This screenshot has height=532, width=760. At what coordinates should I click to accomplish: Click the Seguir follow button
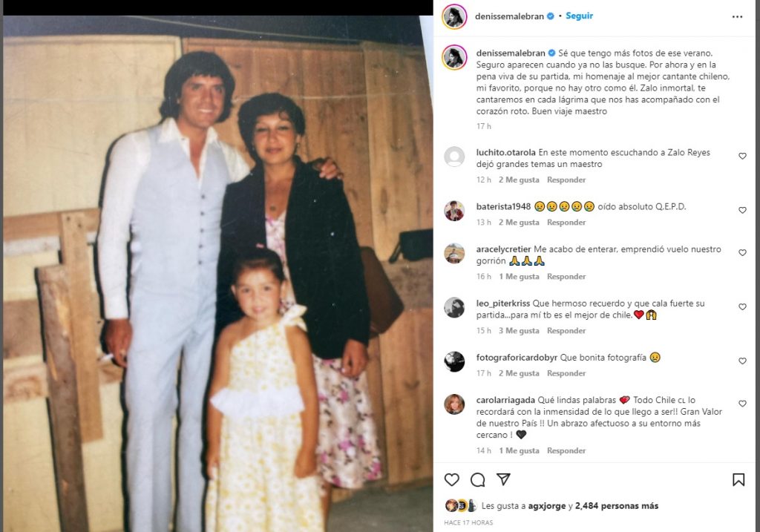click(x=579, y=16)
